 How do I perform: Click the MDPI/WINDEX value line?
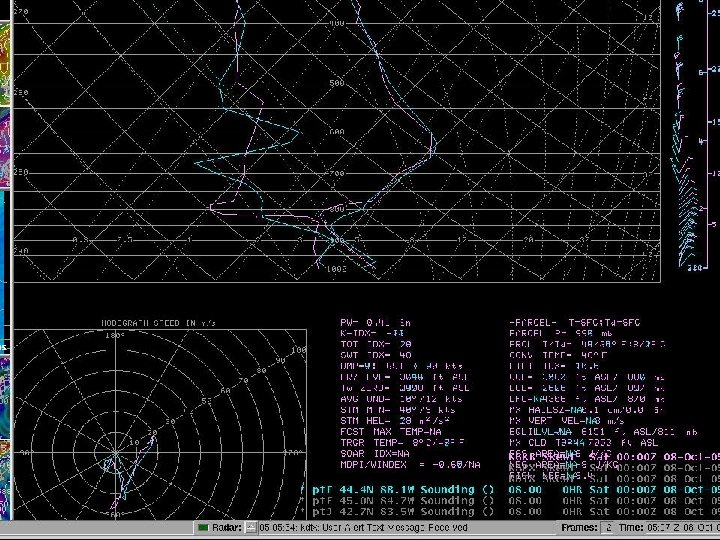tap(410, 465)
